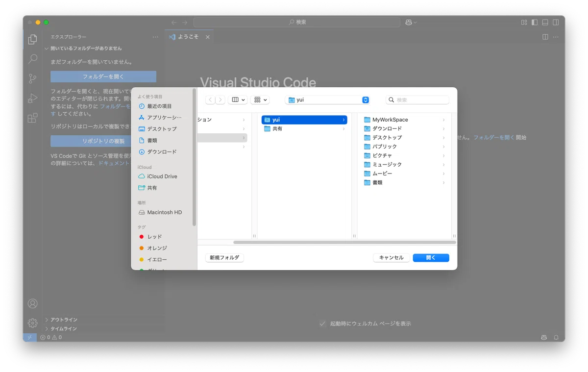Select the パブリック folder
The height and width of the screenshot is (372, 588).
tap(404, 147)
